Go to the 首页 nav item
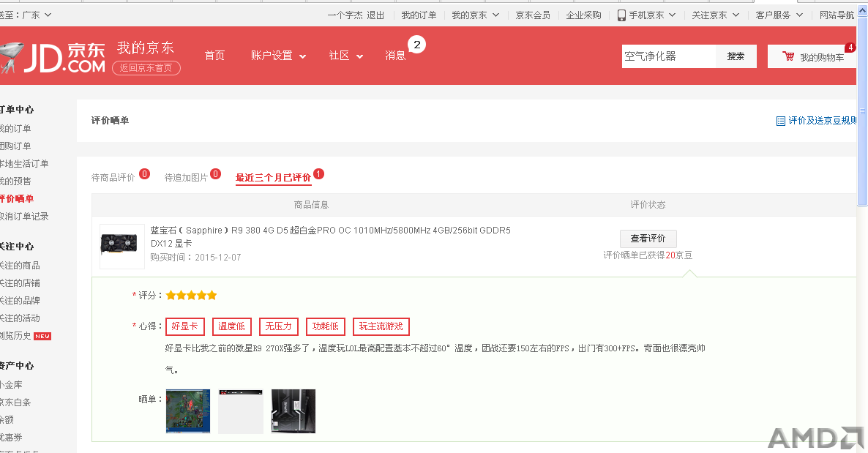This screenshot has width=868, height=453. [x=214, y=56]
